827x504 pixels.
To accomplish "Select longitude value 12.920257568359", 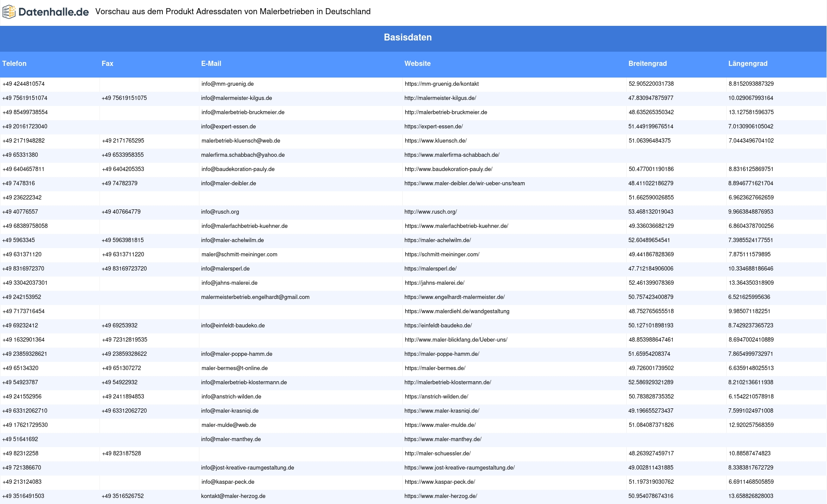I will [751, 425].
